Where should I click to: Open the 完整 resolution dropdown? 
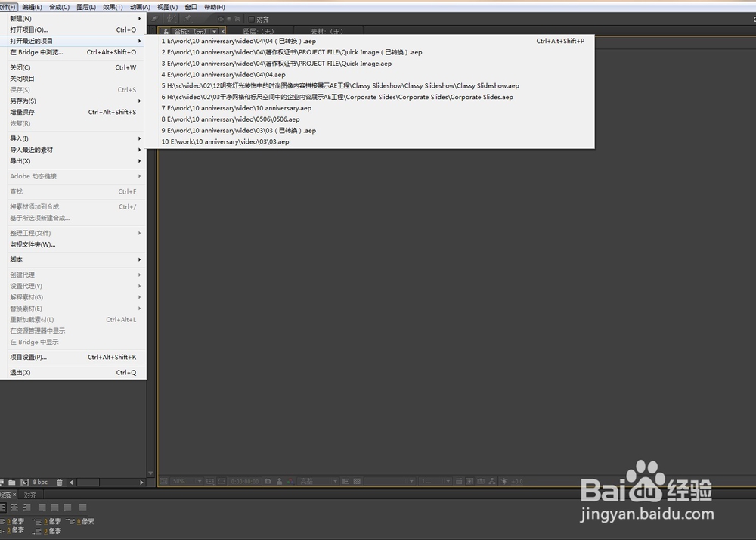pos(318,481)
